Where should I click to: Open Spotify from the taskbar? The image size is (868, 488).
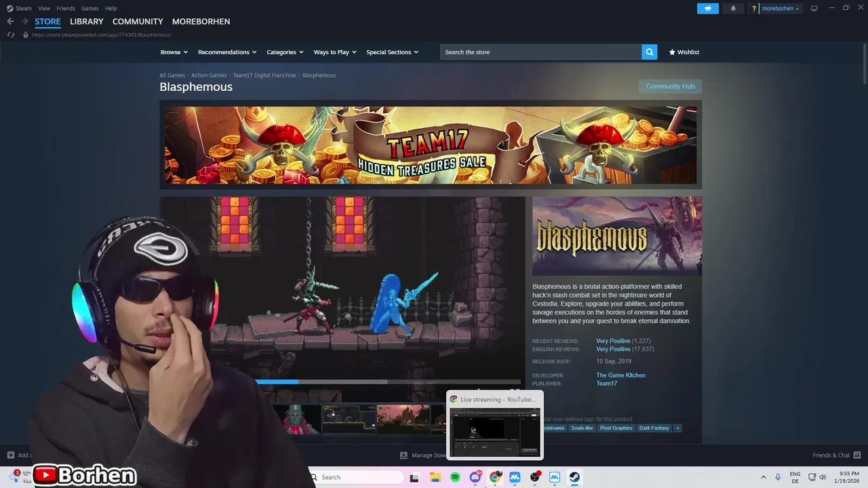coord(455,477)
